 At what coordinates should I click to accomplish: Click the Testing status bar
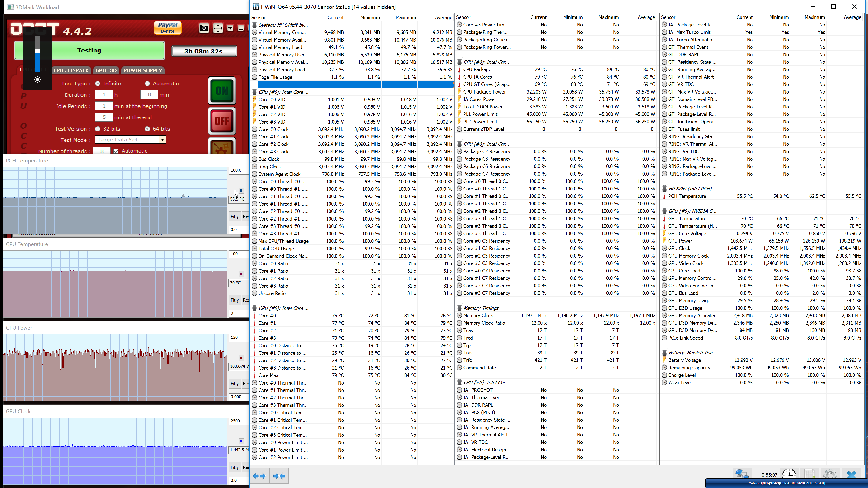pos(89,50)
